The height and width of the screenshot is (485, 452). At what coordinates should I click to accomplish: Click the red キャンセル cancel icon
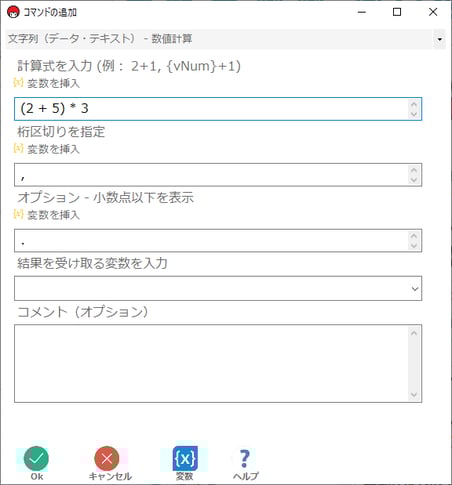[x=107, y=458]
